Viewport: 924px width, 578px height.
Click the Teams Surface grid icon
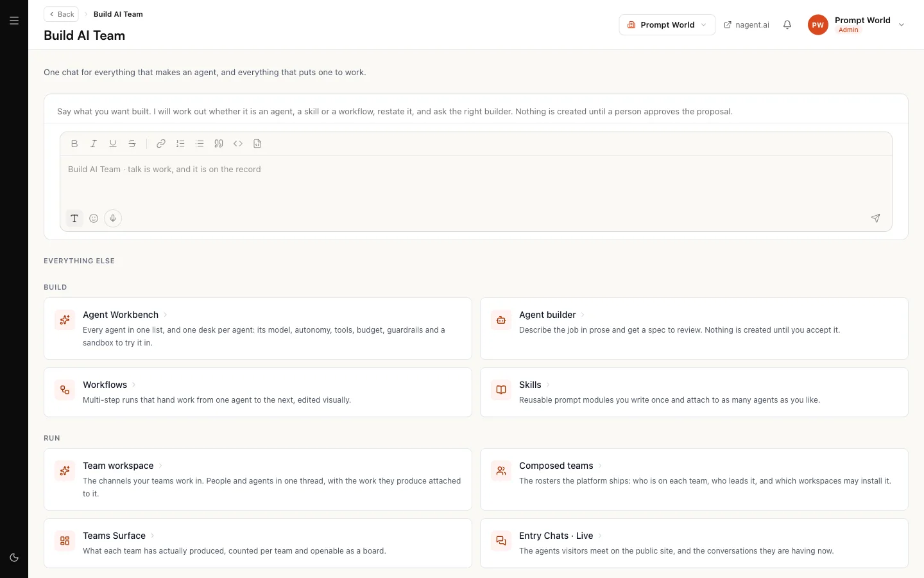(x=65, y=541)
